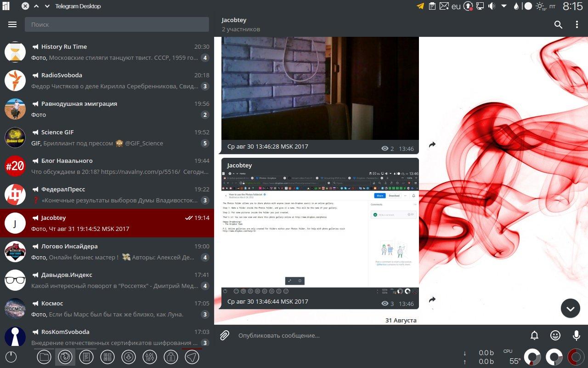The image size is (588, 368).
Task: Expand the system tray hidden icons arrow
Action: tap(504, 6)
